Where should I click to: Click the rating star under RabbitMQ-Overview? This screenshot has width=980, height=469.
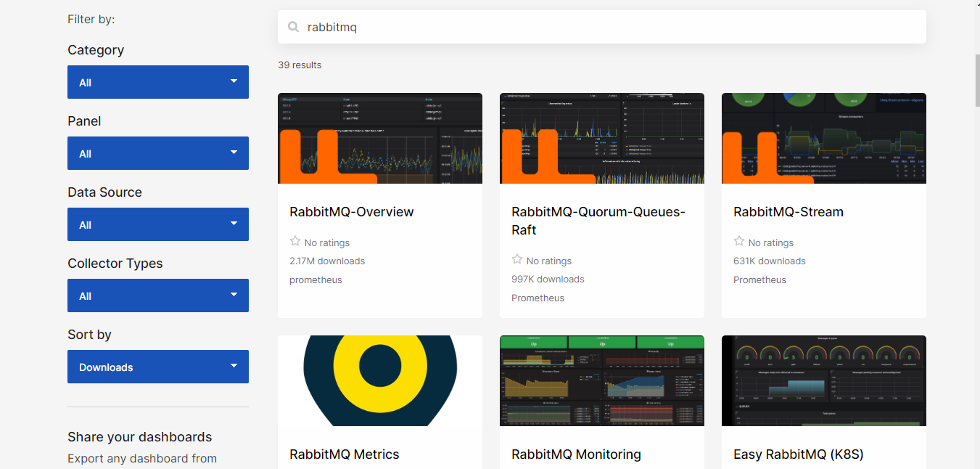pyautogui.click(x=295, y=241)
